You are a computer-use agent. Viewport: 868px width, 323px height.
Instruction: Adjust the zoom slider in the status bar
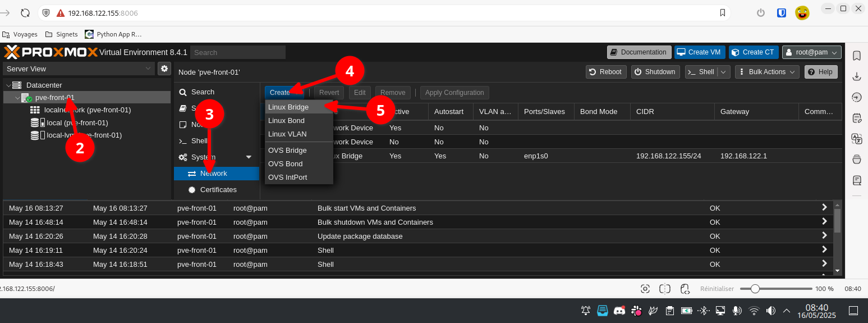pos(755,289)
